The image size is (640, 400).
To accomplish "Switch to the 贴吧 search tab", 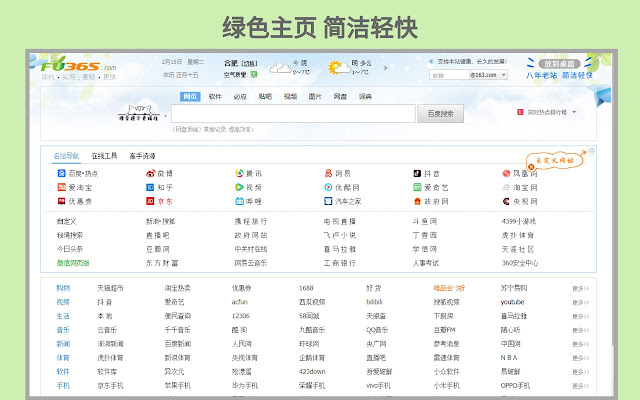I will (265, 97).
